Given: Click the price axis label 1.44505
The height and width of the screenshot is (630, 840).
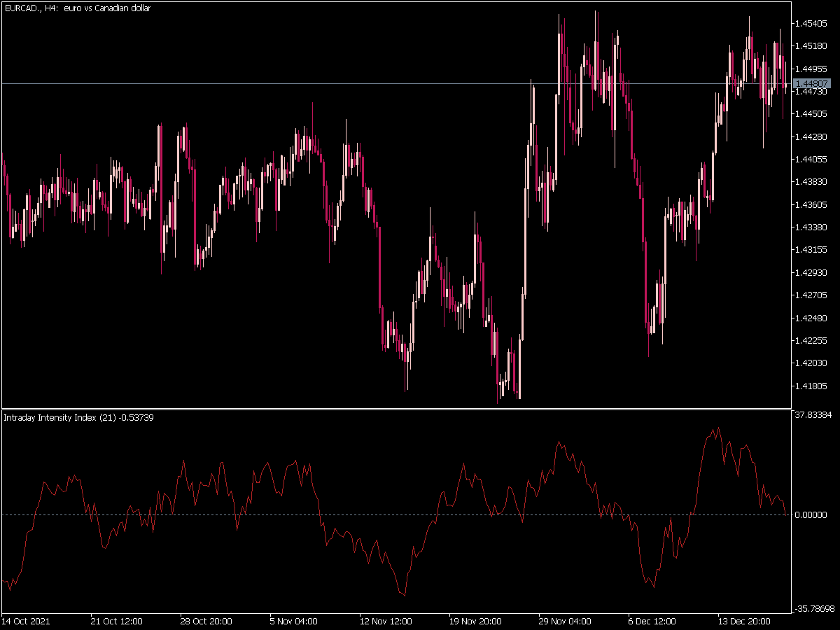Looking at the screenshot, I should [811, 114].
